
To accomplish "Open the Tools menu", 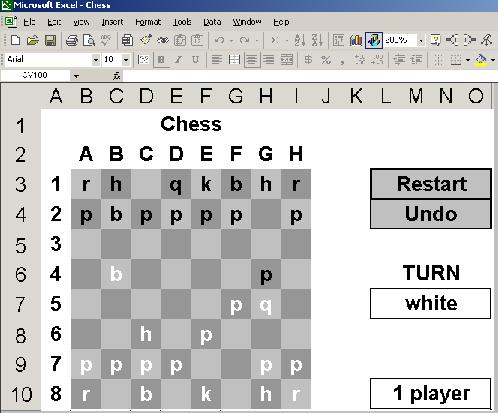I will coord(182,22).
